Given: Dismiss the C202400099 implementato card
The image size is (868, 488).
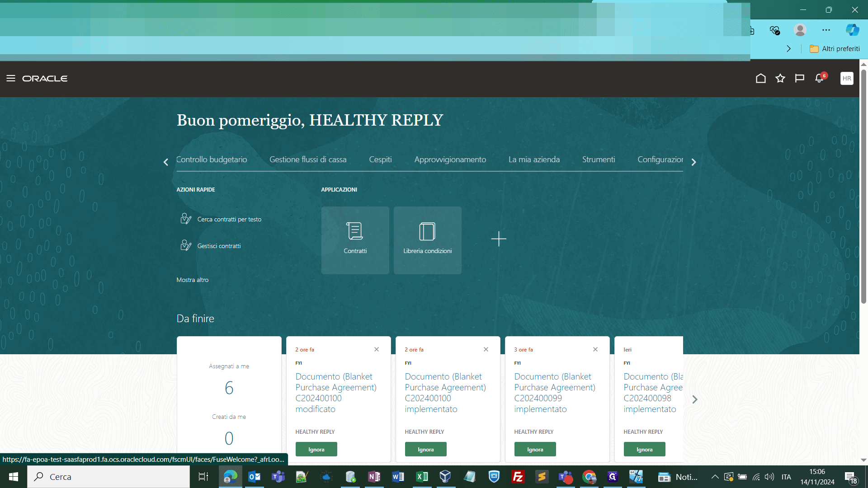Looking at the screenshot, I should click(595, 349).
